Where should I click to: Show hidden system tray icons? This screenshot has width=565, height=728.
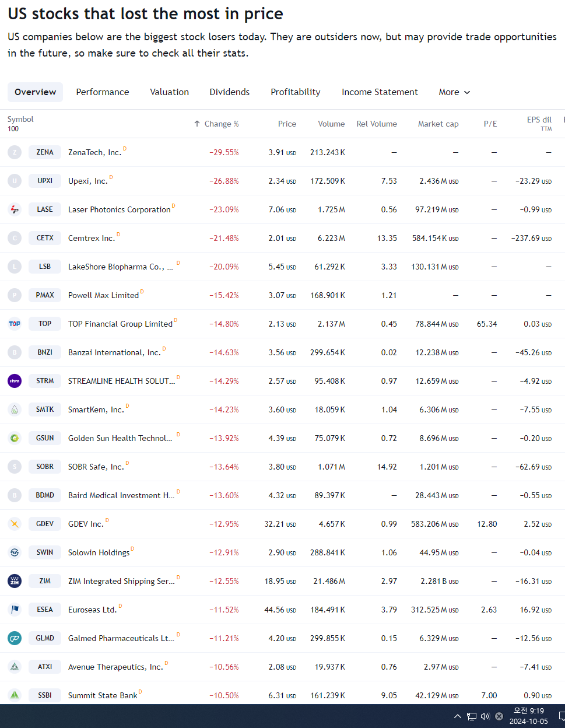click(x=458, y=716)
